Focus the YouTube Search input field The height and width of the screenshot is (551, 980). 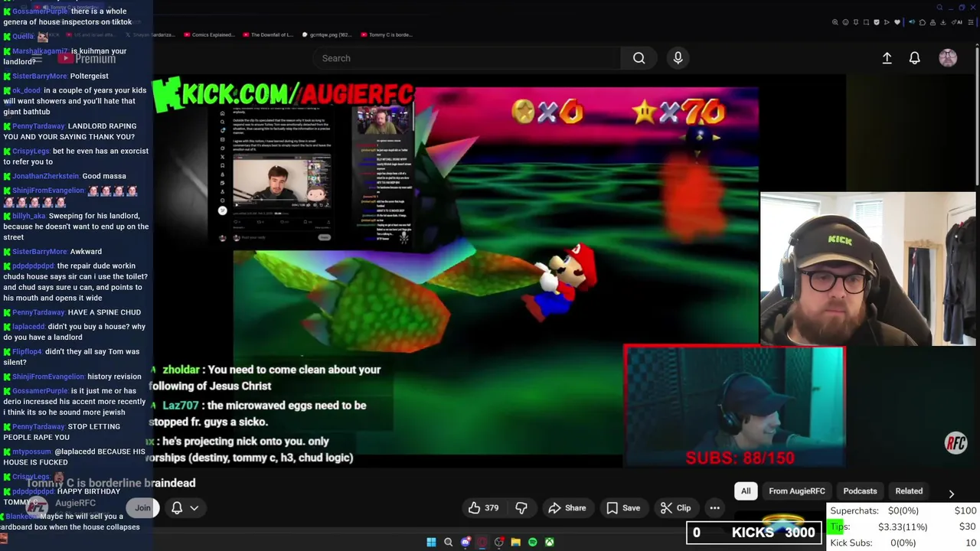(467, 58)
